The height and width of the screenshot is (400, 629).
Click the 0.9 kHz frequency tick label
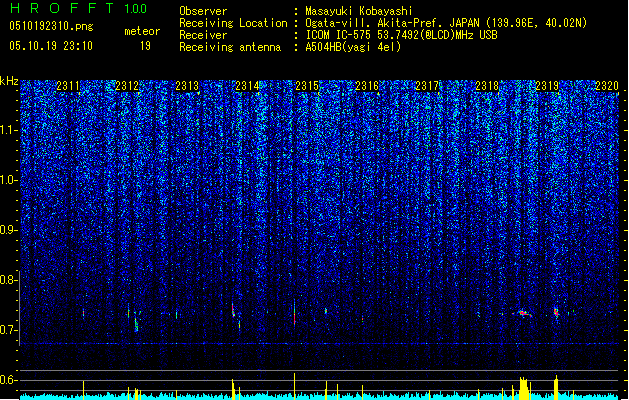pos(9,230)
